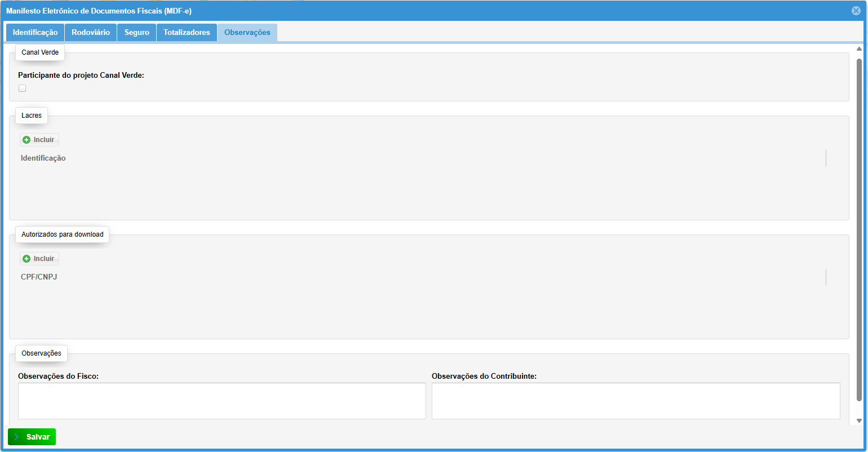Focus the Observações do Contribuinte text area
This screenshot has height=452, width=868.
coord(635,401)
